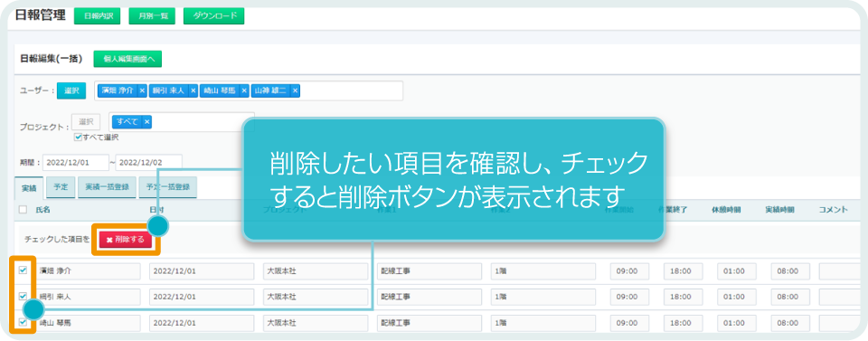The width and height of the screenshot is (868, 341).
Task: Open the 予定一括登録 tab
Action: (x=168, y=187)
